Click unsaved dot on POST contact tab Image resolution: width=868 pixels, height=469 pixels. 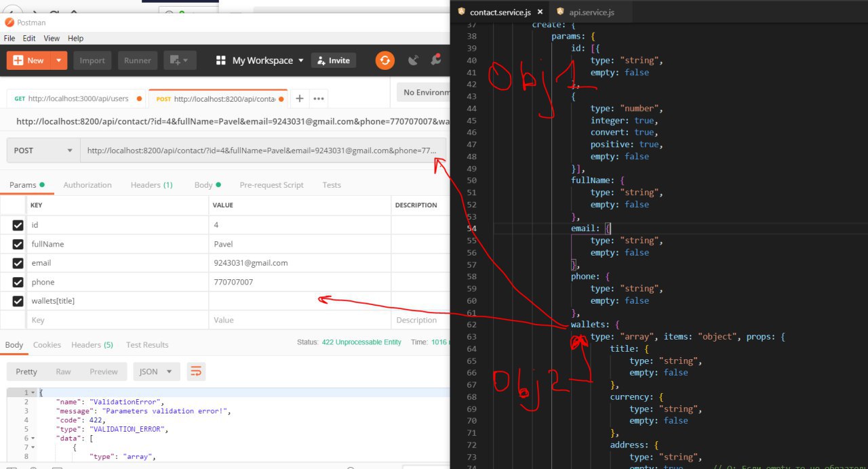pyautogui.click(x=281, y=98)
